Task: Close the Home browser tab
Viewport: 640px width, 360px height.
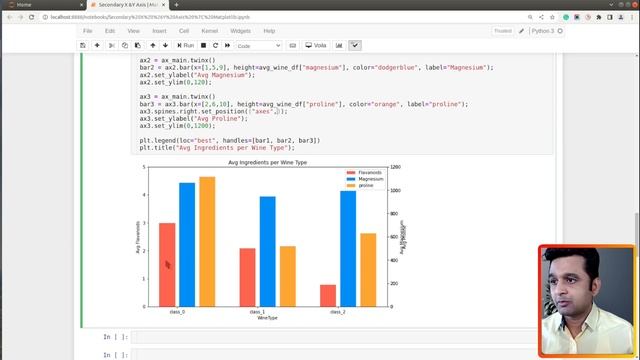Action: (81, 5)
